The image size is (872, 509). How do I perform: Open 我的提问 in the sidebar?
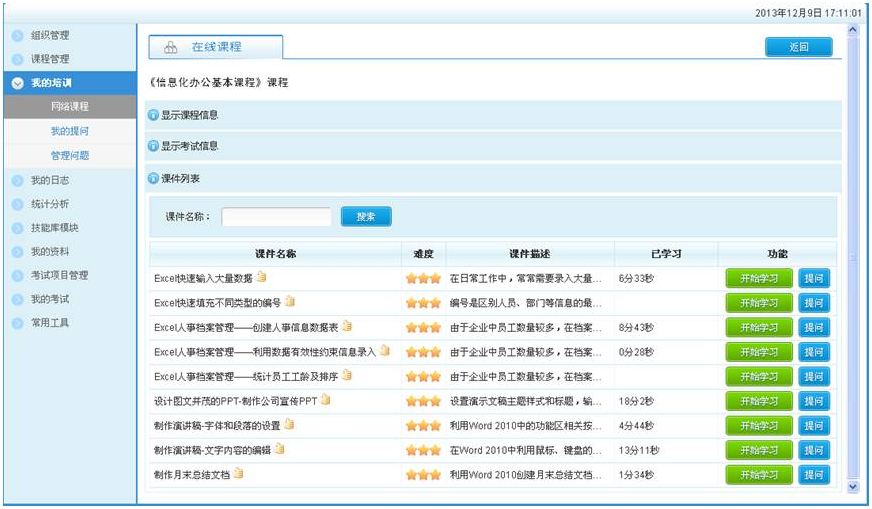[70, 131]
